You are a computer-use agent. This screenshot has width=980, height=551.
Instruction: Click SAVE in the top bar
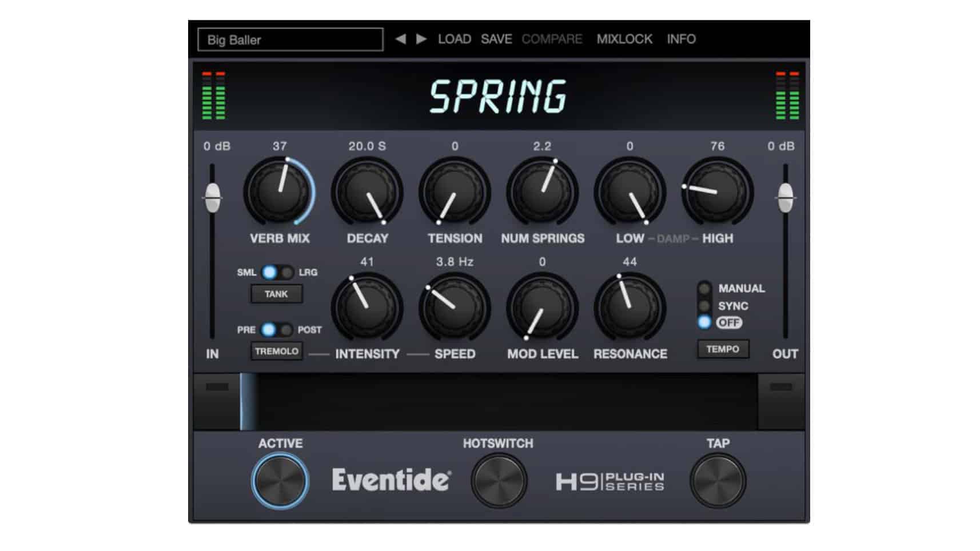click(x=496, y=39)
